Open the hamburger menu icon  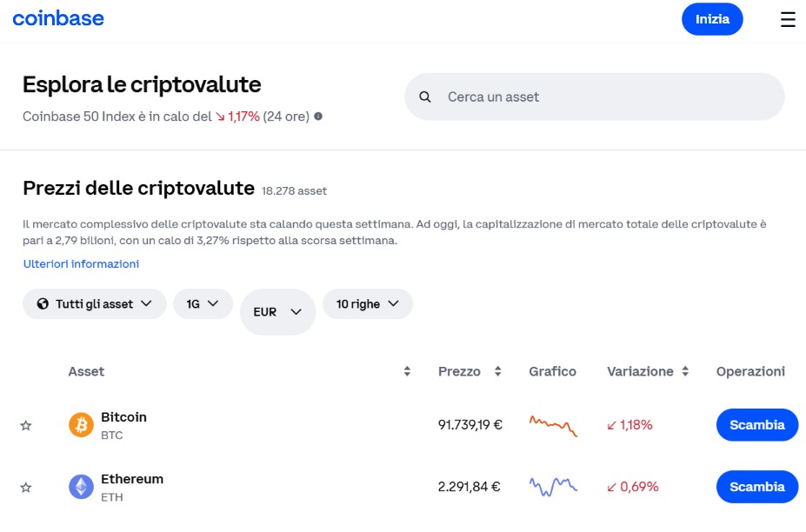pyautogui.click(x=788, y=19)
